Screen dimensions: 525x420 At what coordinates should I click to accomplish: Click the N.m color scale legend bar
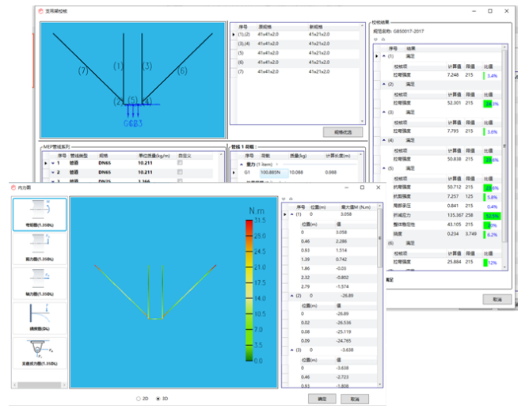coord(250,291)
